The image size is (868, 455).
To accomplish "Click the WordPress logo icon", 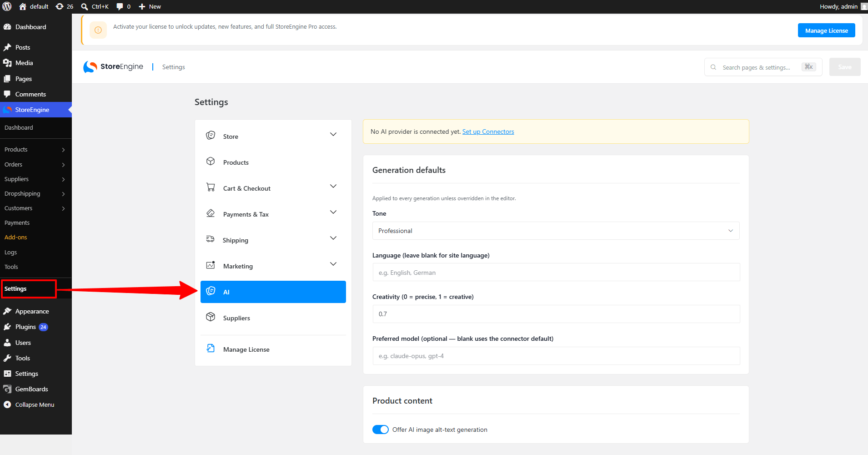I will (7, 6).
